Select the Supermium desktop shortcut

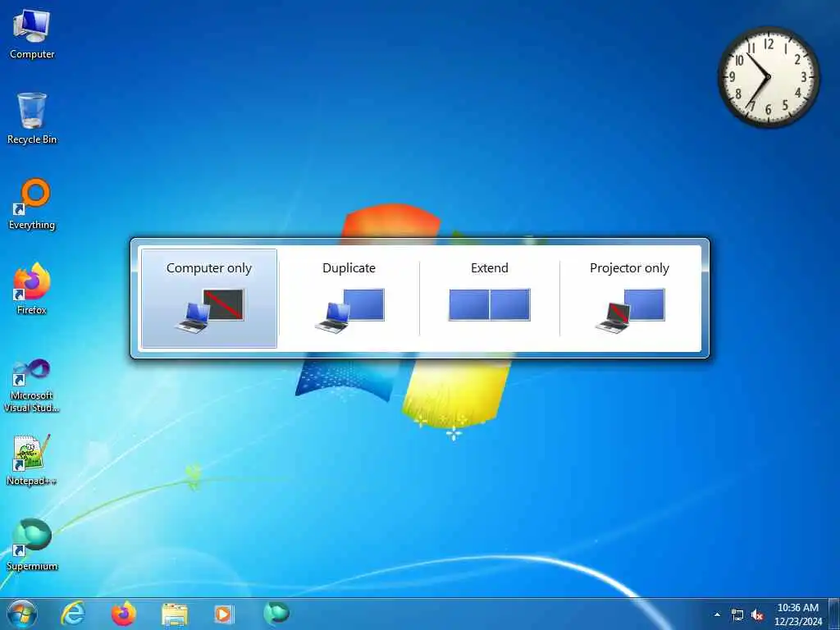click(x=32, y=545)
